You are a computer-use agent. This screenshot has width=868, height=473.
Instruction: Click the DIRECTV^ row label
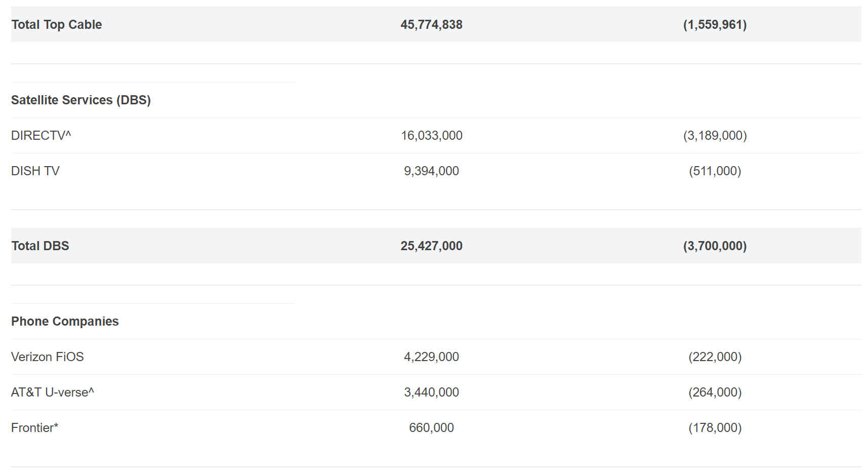[x=41, y=136]
